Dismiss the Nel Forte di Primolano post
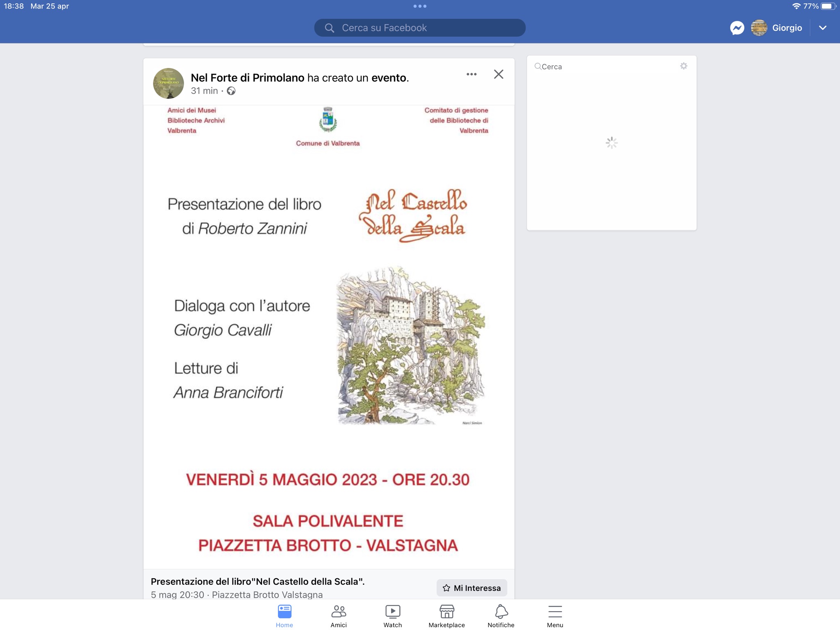The width and height of the screenshot is (840, 630). coord(499,74)
